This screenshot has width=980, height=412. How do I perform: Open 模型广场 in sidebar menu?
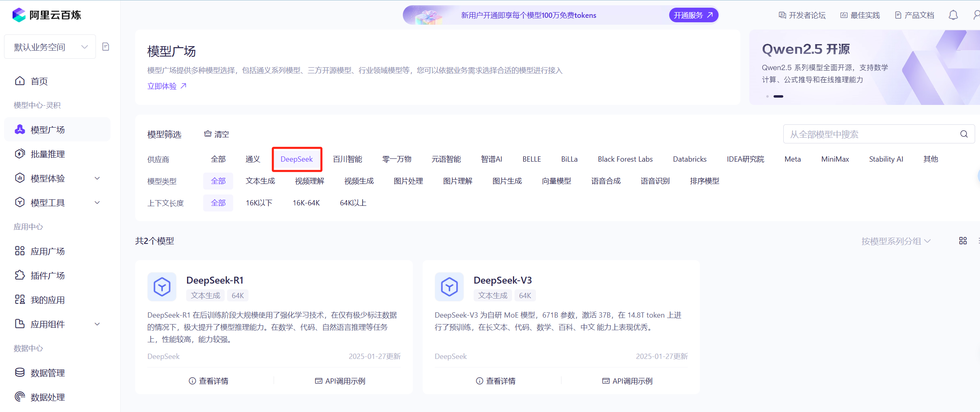[x=57, y=130]
